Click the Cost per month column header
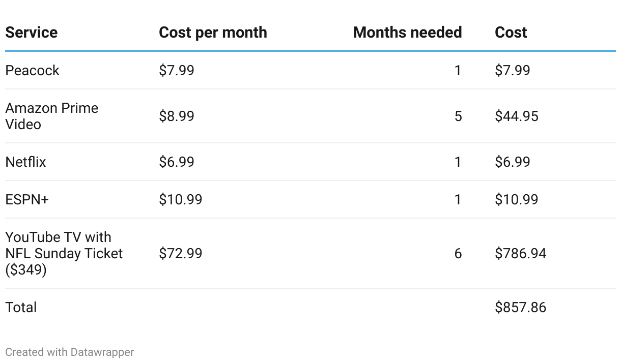The image size is (621, 364). tap(213, 33)
